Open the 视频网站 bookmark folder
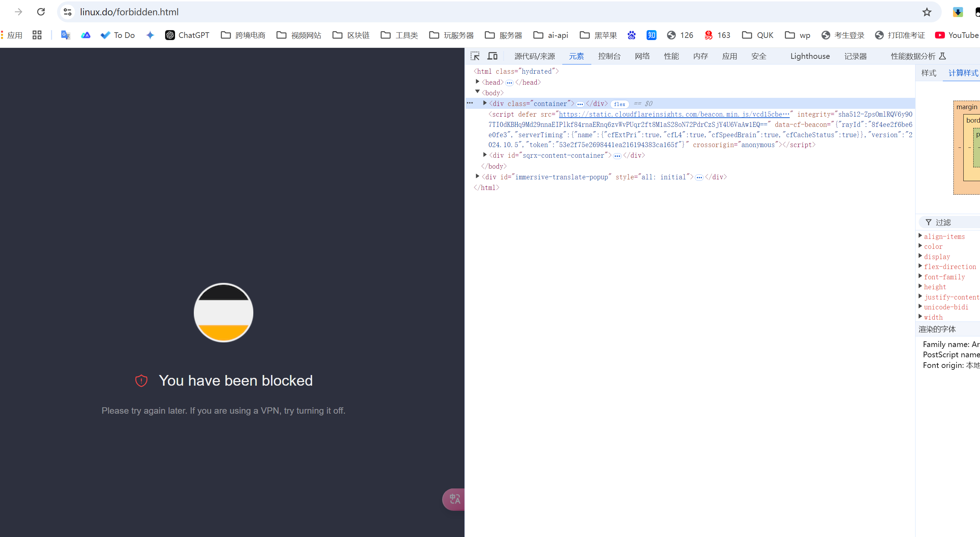The image size is (980, 537). tap(299, 35)
